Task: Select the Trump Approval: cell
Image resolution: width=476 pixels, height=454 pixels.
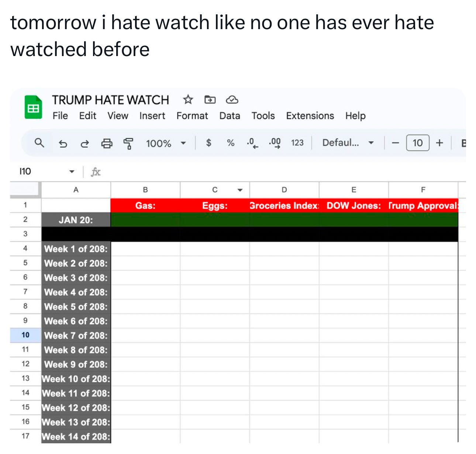Action: point(423,205)
